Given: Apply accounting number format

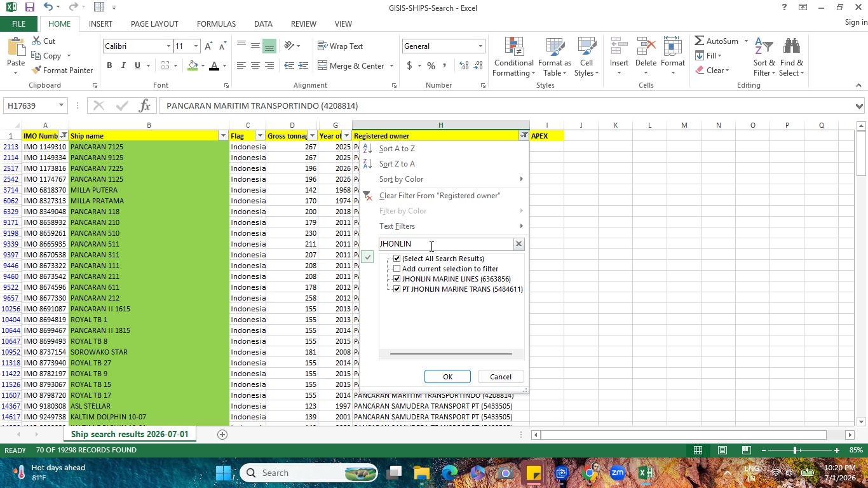Looking at the screenshot, I should [409, 65].
